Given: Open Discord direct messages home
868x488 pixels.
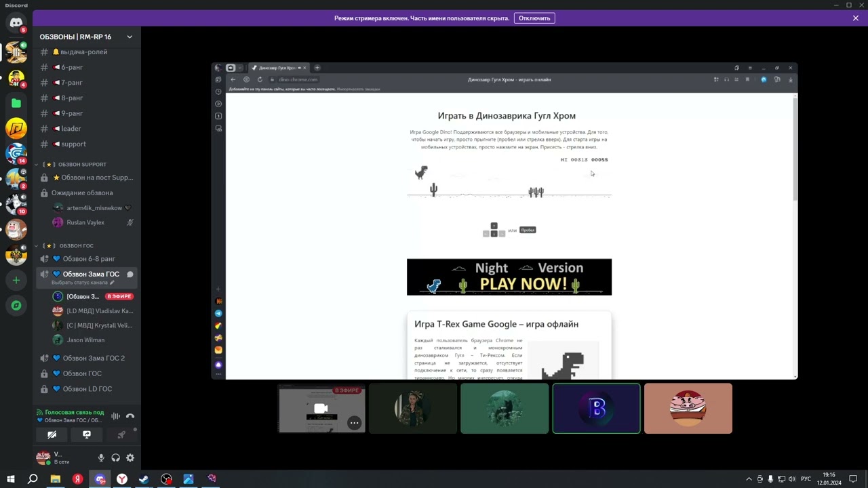Looking at the screenshot, I should pos(16,23).
